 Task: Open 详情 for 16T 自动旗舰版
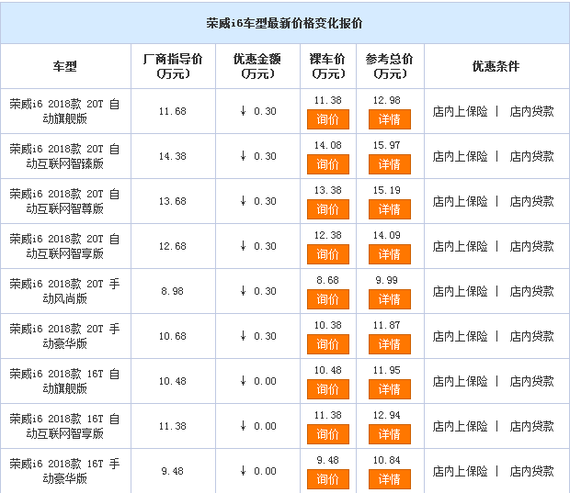coord(390,389)
